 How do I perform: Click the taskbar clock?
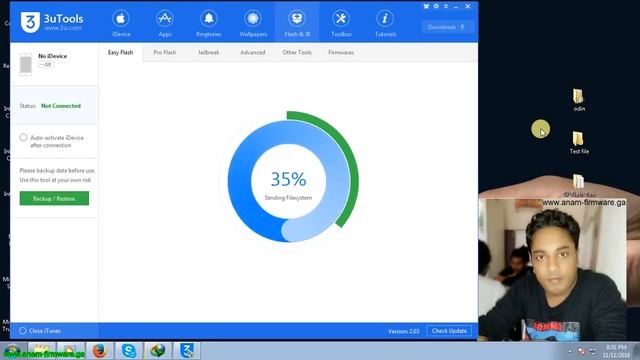616,351
